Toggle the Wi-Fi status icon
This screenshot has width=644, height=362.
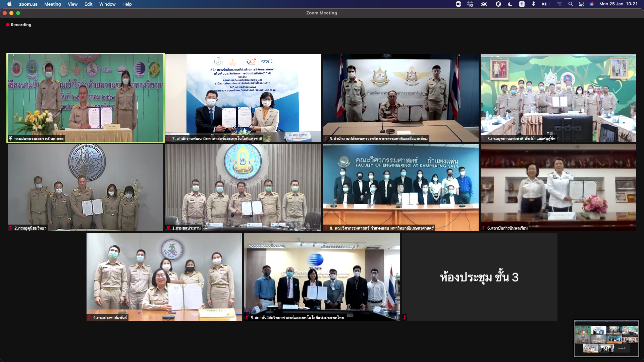click(559, 4)
